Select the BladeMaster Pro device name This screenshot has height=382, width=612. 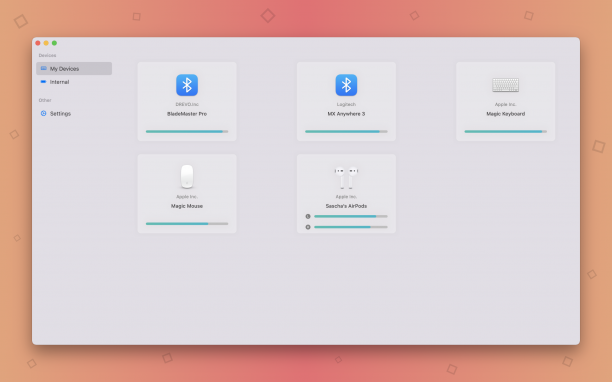tap(187, 114)
